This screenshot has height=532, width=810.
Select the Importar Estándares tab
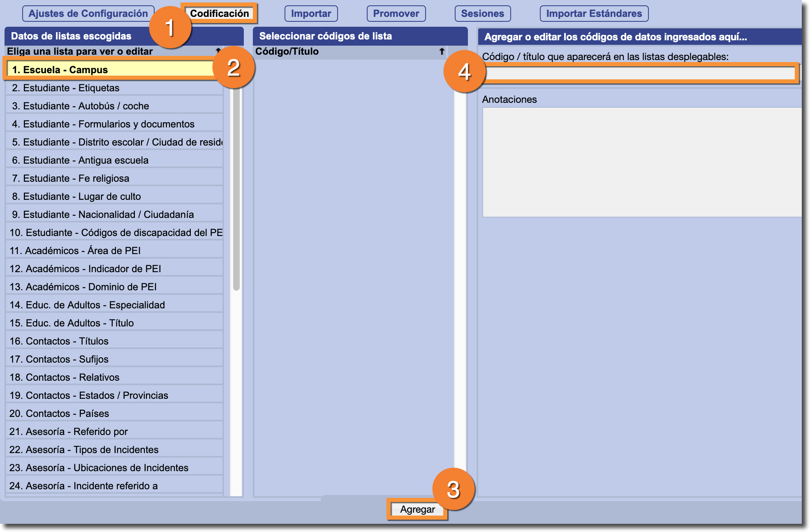click(594, 14)
